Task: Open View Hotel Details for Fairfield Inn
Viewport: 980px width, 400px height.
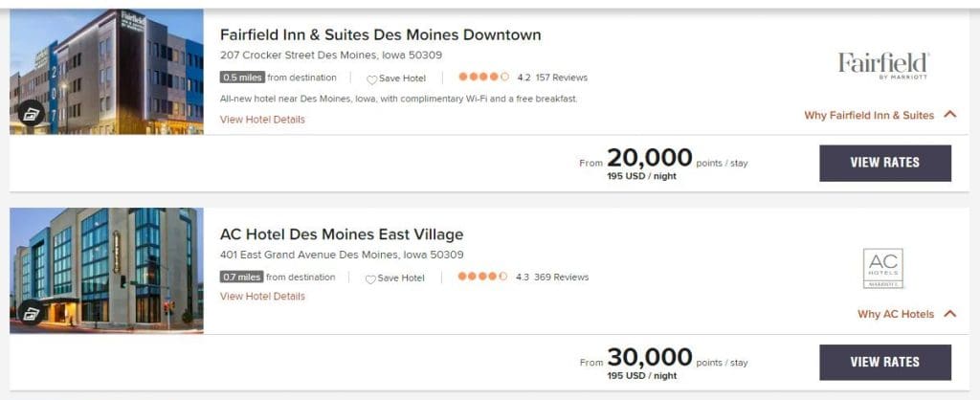Action: (262, 120)
